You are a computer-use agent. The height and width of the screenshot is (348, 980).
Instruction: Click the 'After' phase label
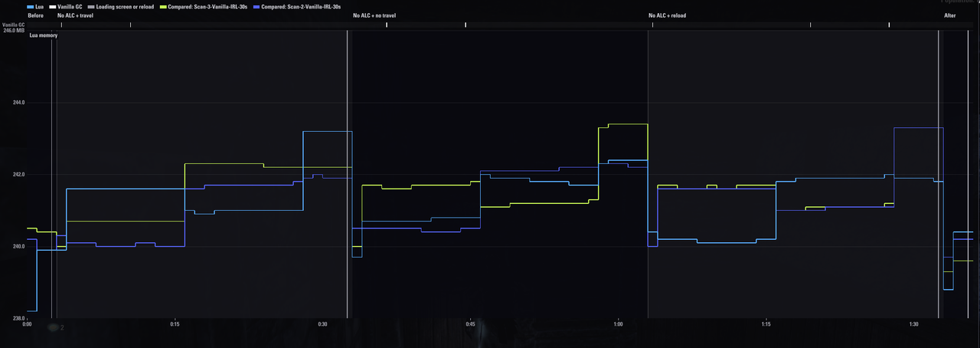coord(950,15)
